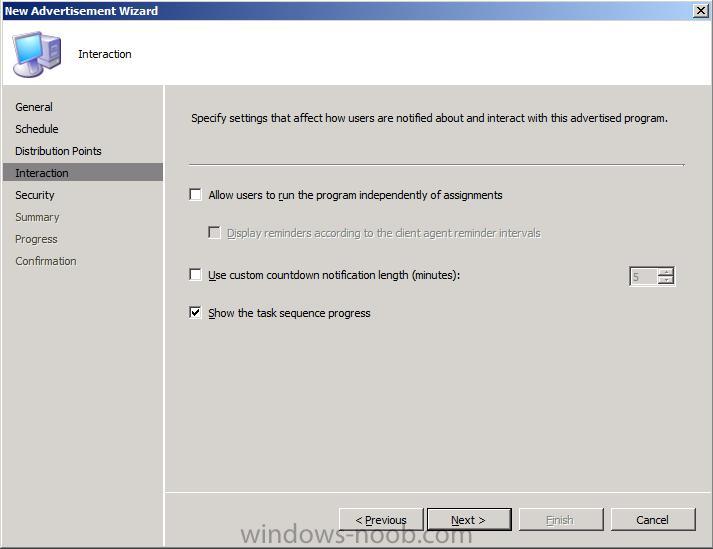Enable Allow users to run program independently

196,195
